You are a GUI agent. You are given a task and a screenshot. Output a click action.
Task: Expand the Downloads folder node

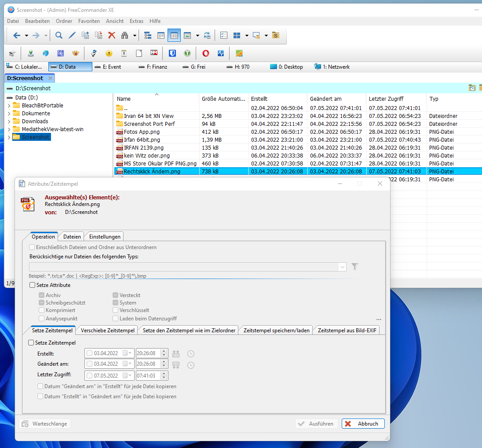click(x=9, y=121)
